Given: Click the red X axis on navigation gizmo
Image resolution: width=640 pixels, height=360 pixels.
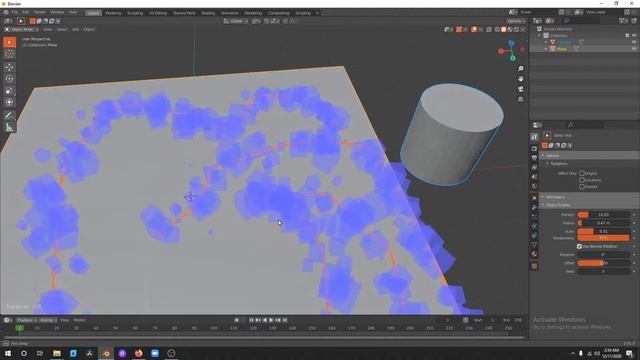Looking at the screenshot, I should [501, 51].
